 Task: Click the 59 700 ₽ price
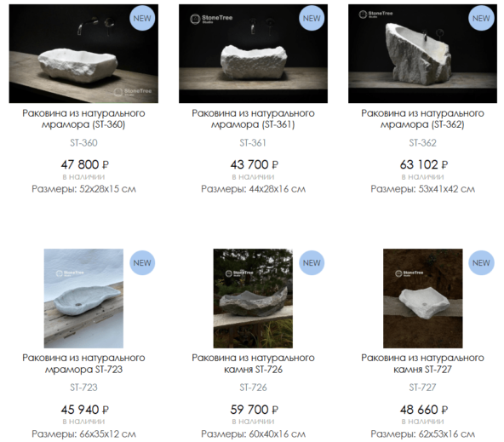coord(254,410)
